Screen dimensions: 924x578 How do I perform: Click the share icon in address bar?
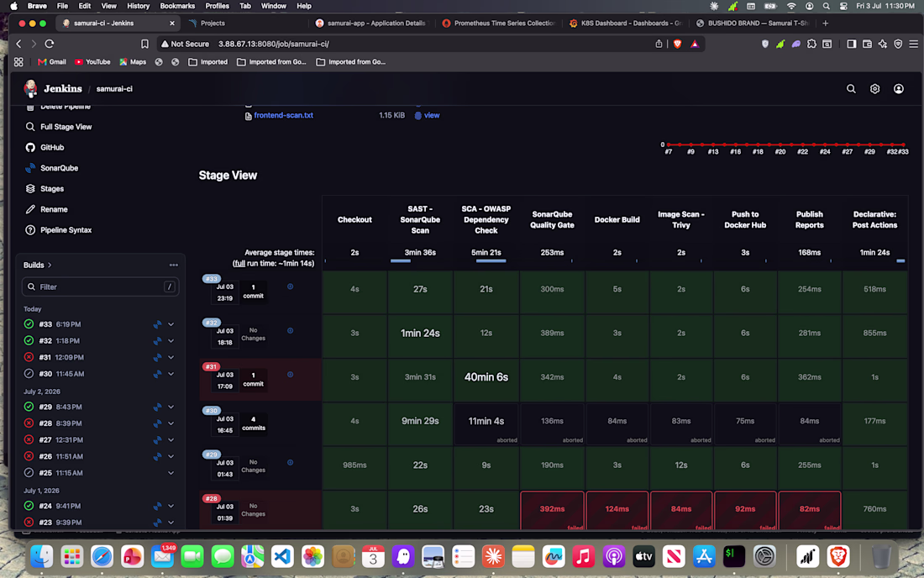pos(659,44)
